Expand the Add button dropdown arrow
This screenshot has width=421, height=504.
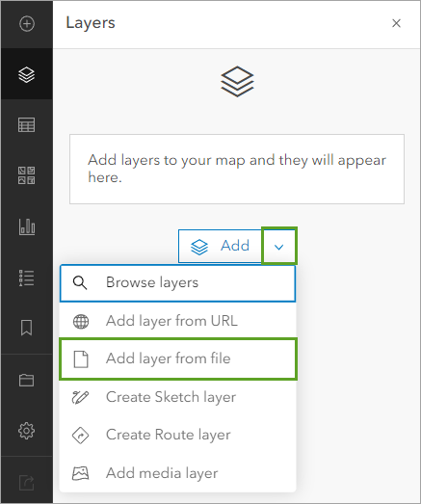pos(279,247)
